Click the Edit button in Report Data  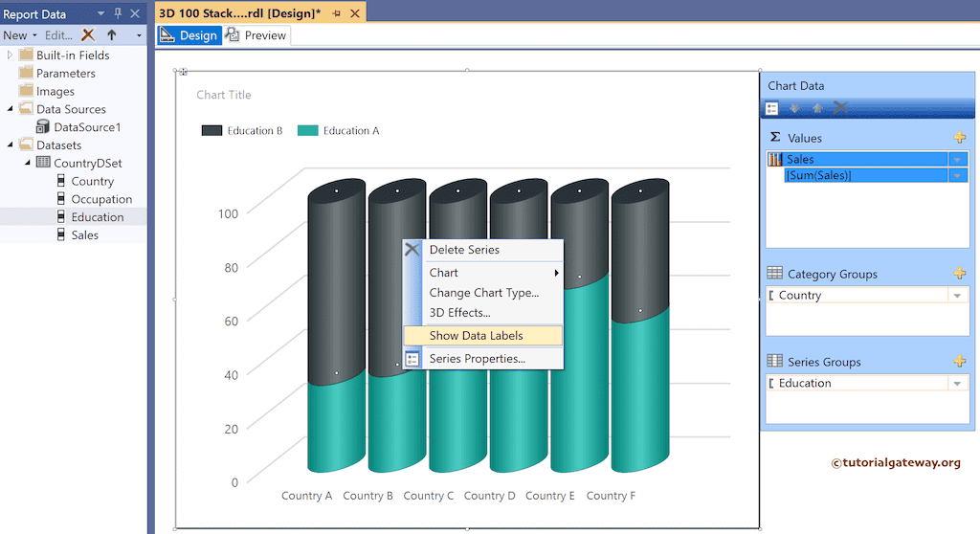(58, 35)
